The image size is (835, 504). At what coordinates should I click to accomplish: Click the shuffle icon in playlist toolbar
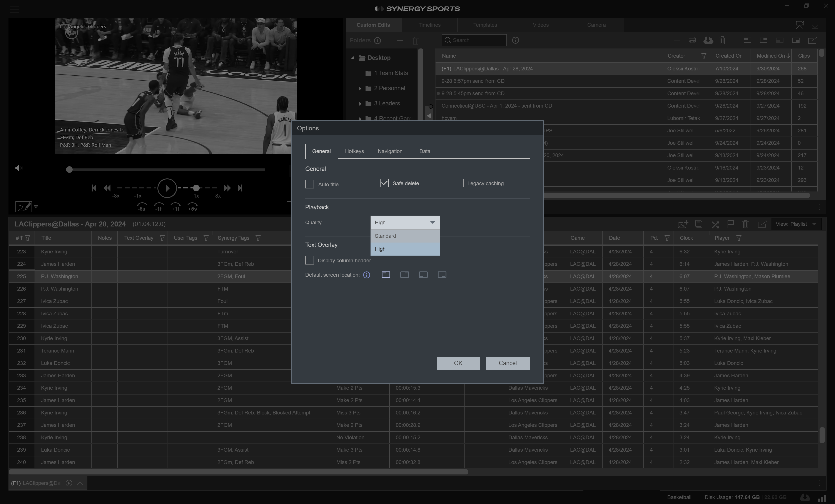(715, 224)
